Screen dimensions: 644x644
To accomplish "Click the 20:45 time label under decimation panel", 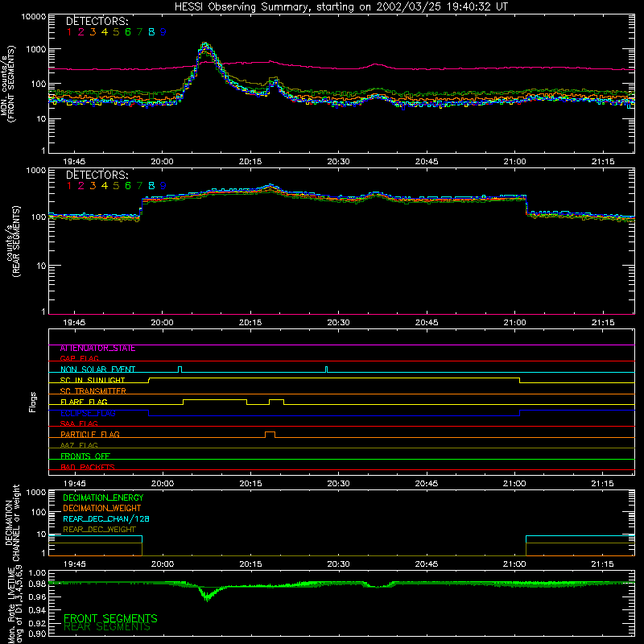I will tap(427, 564).
